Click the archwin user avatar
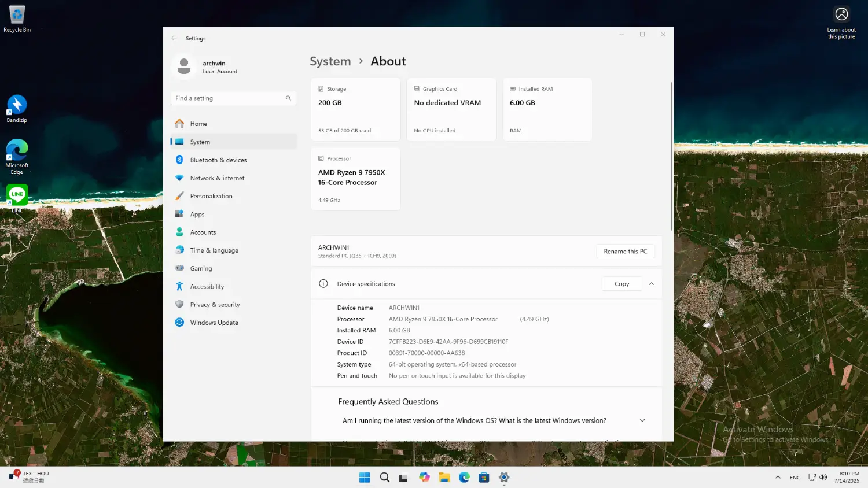868x488 pixels. click(x=184, y=66)
